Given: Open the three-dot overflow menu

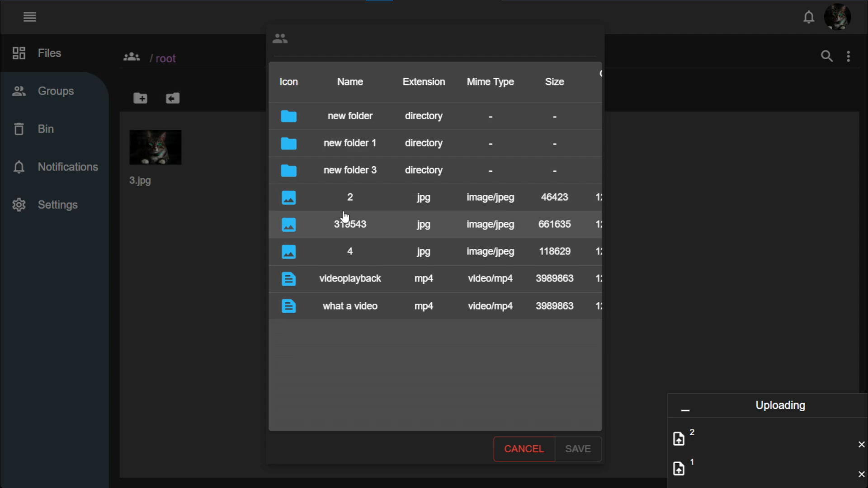Looking at the screenshot, I should click(849, 56).
